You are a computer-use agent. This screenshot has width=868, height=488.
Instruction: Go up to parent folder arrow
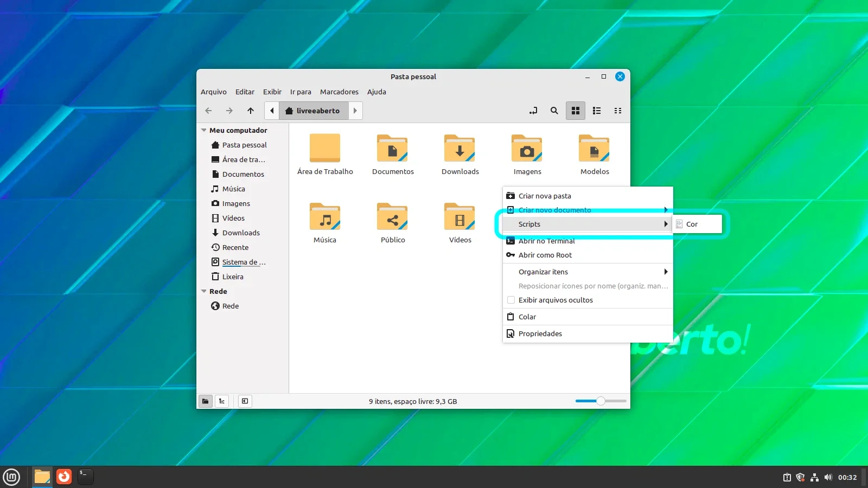pos(251,111)
